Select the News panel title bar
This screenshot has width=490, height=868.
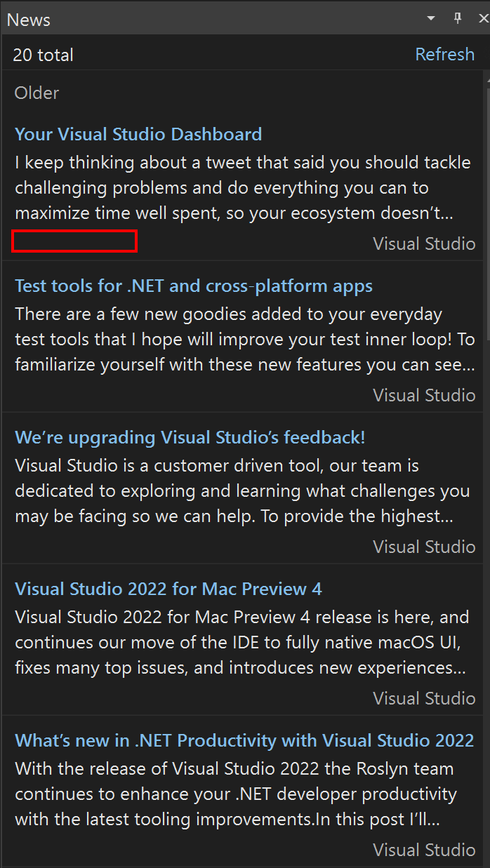pyautogui.click(x=28, y=18)
